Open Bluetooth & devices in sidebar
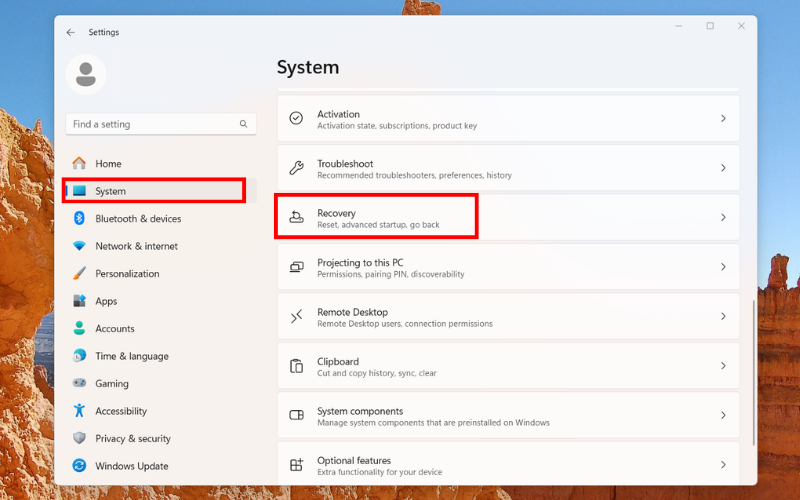 (138, 218)
